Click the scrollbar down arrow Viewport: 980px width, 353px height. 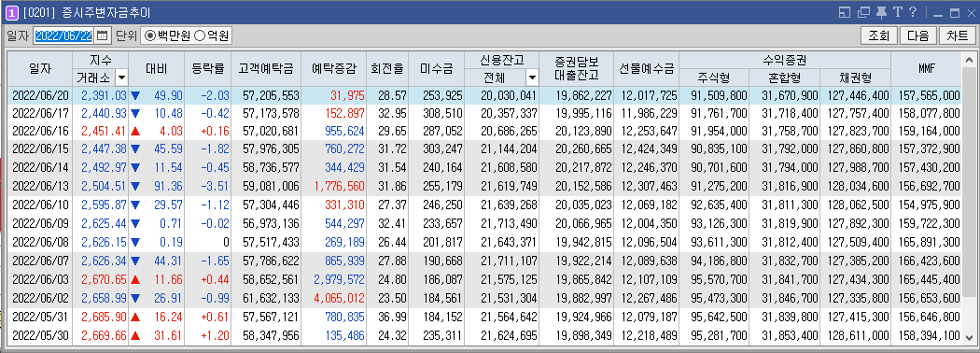point(970,338)
